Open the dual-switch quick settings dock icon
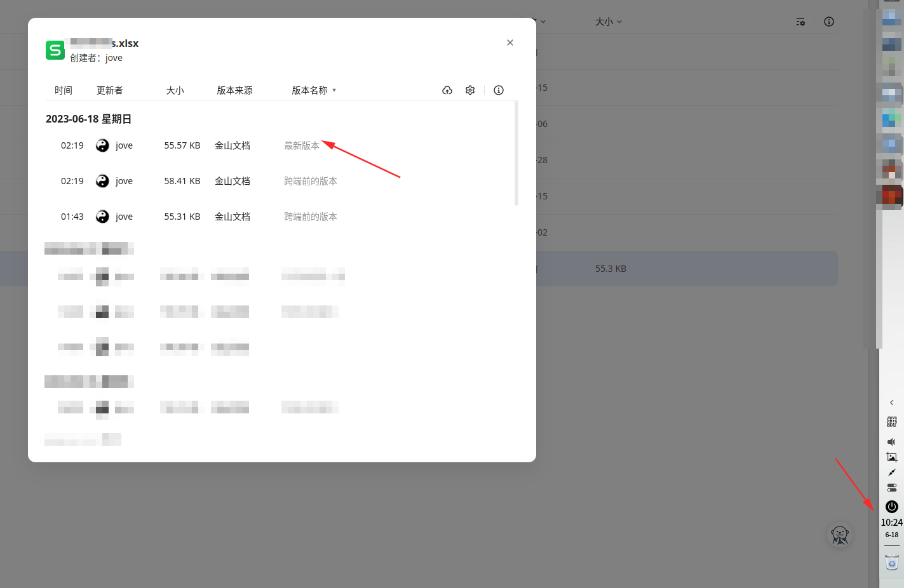 tap(892, 488)
